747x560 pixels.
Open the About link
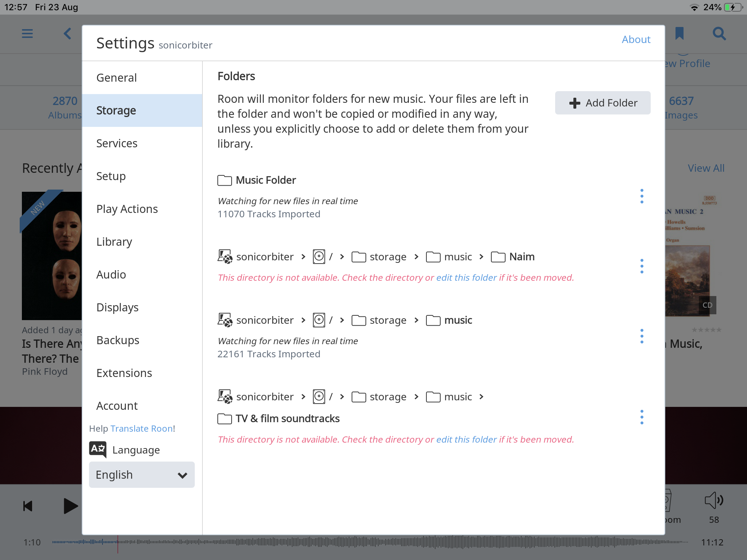pos(636,39)
